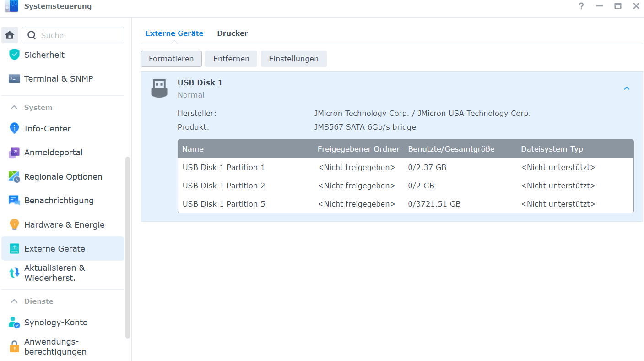Open Anwendungsberechtigungen in sidebar
The height and width of the screenshot is (361, 644).
[63, 347]
